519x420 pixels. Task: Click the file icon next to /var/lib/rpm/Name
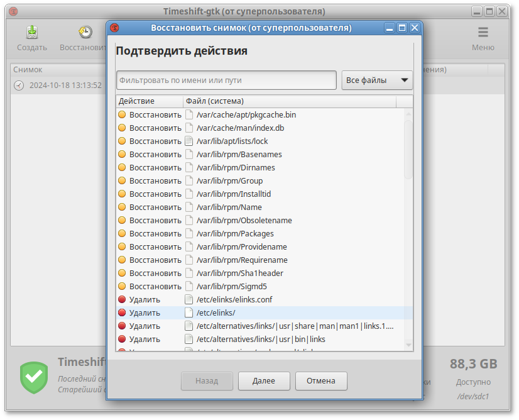pos(190,207)
